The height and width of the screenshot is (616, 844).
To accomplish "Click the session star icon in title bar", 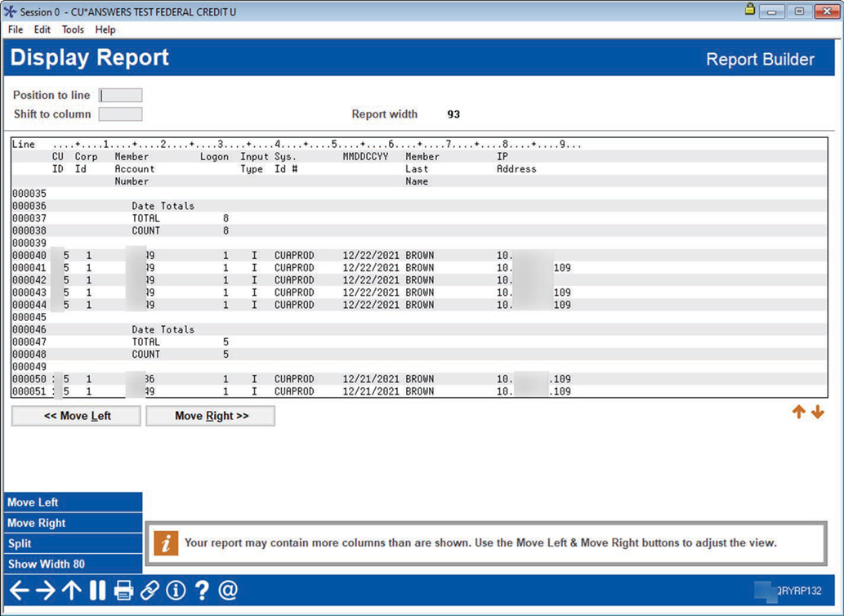I will pos(11,11).
